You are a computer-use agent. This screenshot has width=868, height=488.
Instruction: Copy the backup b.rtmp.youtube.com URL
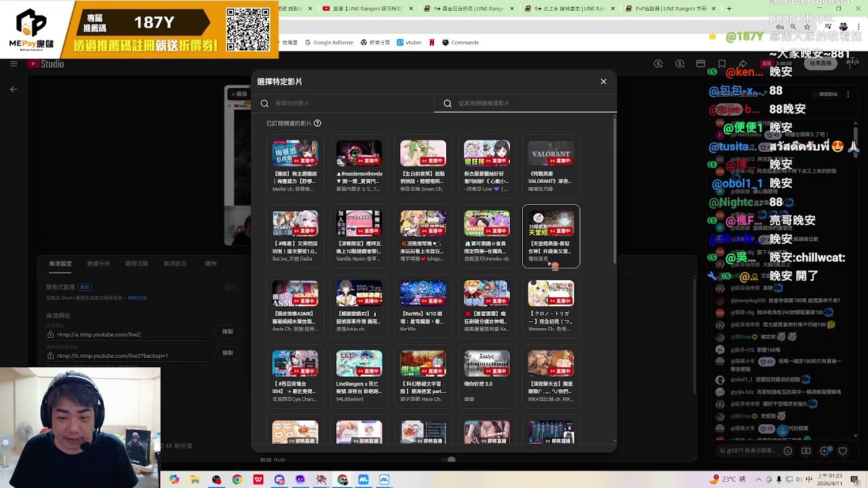pyautogui.click(x=228, y=352)
